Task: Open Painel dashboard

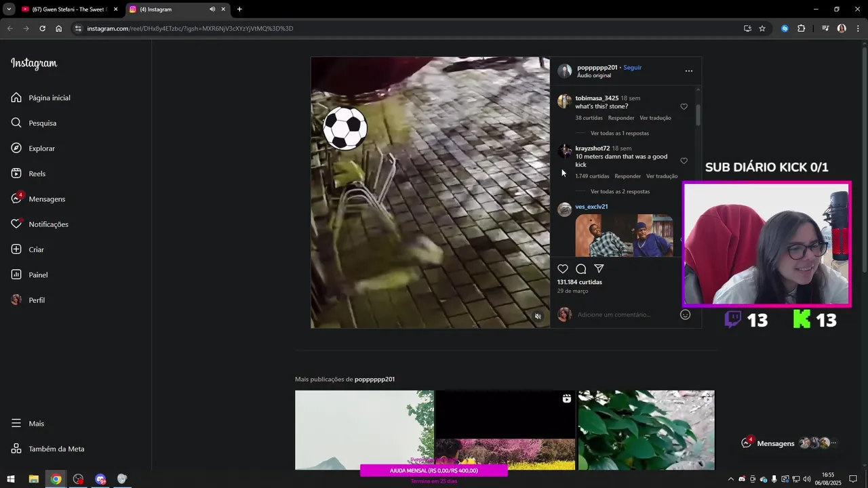Action: point(30,274)
